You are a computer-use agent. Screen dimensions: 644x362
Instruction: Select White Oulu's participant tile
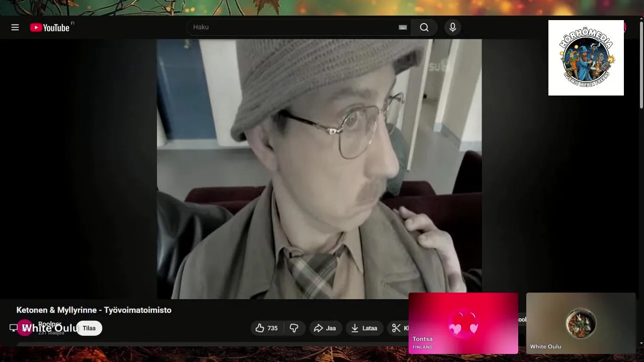pos(581,323)
